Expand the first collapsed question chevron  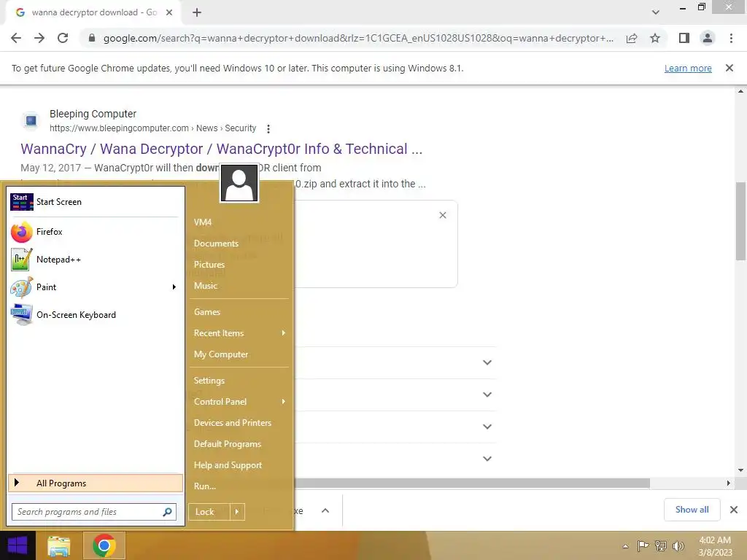[x=487, y=362]
